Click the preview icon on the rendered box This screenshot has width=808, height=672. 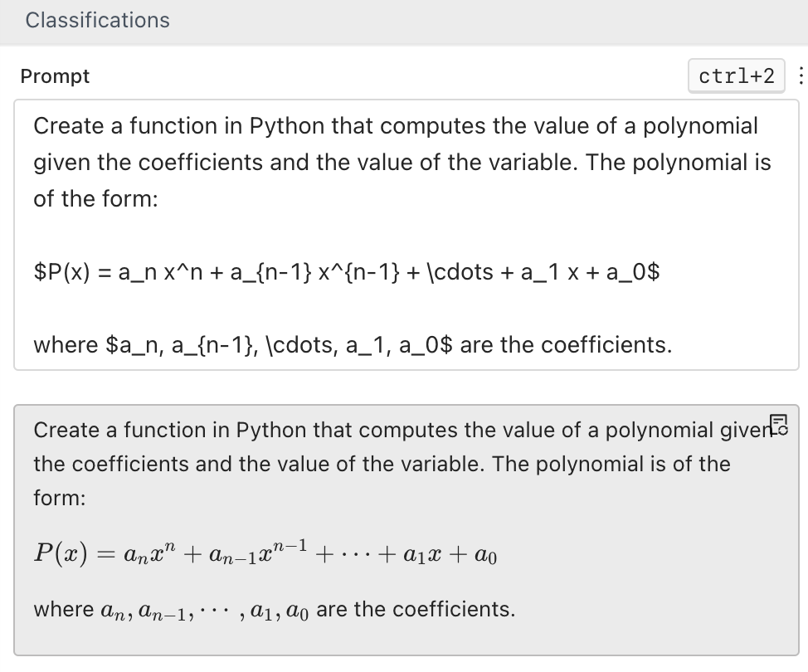[x=778, y=423]
